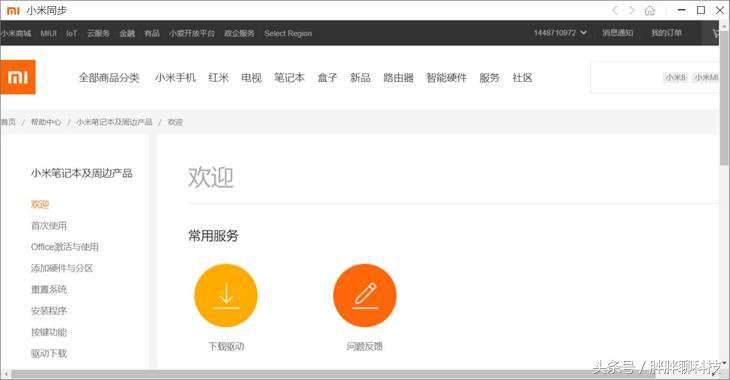
Task: Click the forward arrow in title bar
Action: (632, 10)
